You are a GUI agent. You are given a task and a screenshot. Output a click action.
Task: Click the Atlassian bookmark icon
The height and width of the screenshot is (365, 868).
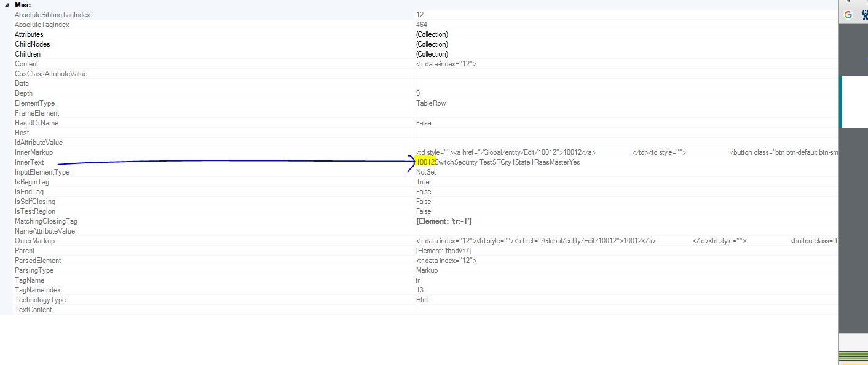864,15
